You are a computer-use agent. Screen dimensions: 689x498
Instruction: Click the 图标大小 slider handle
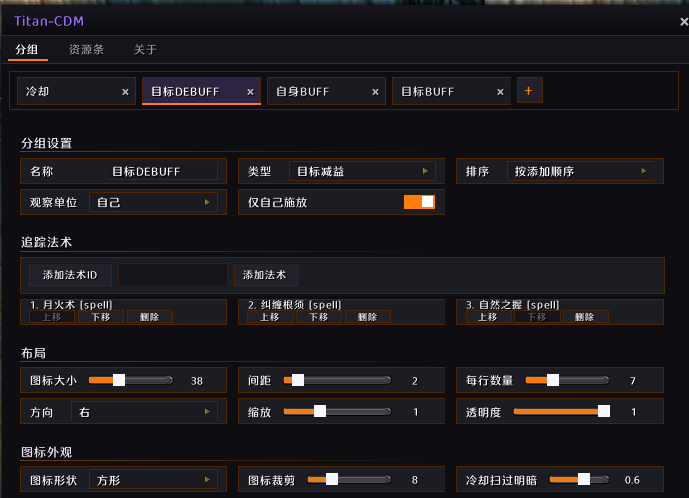click(x=119, y=380)
